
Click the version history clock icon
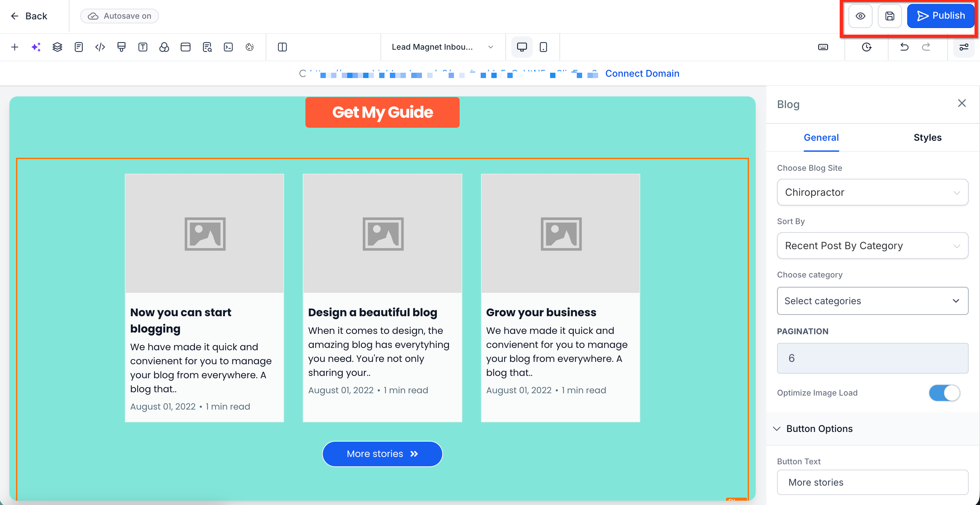867,47
